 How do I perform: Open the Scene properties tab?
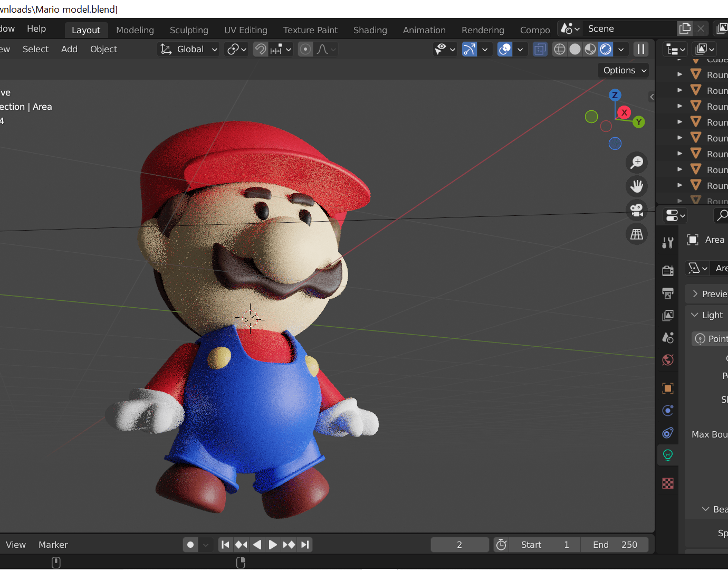tap(668, 338)
